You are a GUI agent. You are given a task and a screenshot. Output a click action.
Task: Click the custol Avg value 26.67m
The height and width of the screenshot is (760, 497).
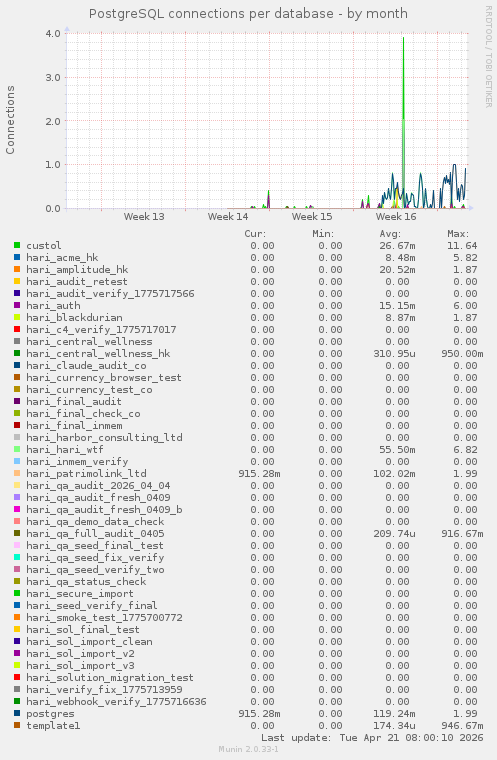click(397, 246)
